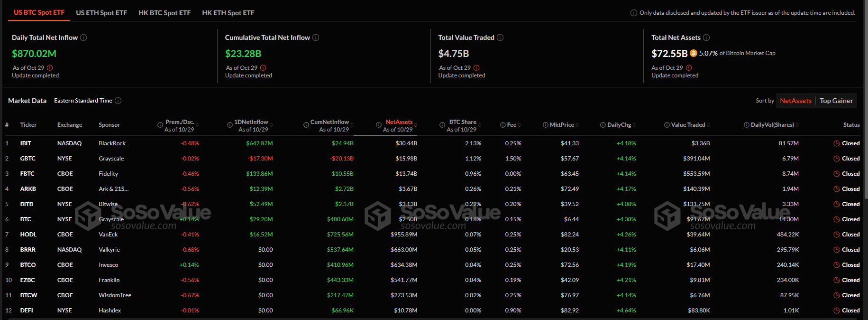Click info icon beside Daily Total Net Inflow

point(83,38)
